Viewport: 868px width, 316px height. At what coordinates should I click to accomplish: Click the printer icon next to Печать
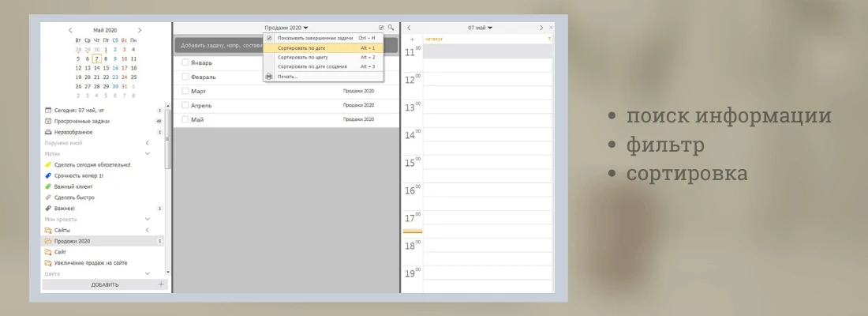click(269, 77)
